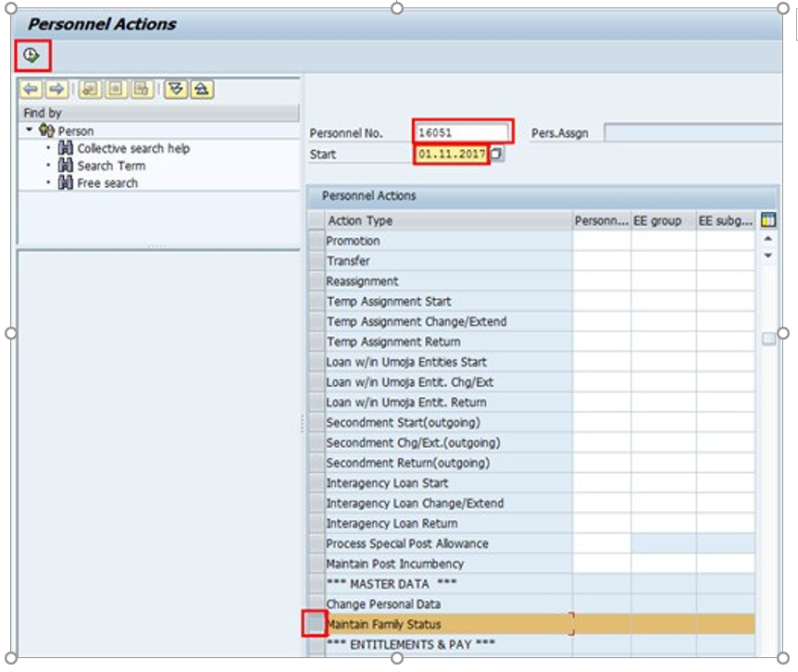
Task: Open the Start date value help button
Action: (x=497, y=154)
